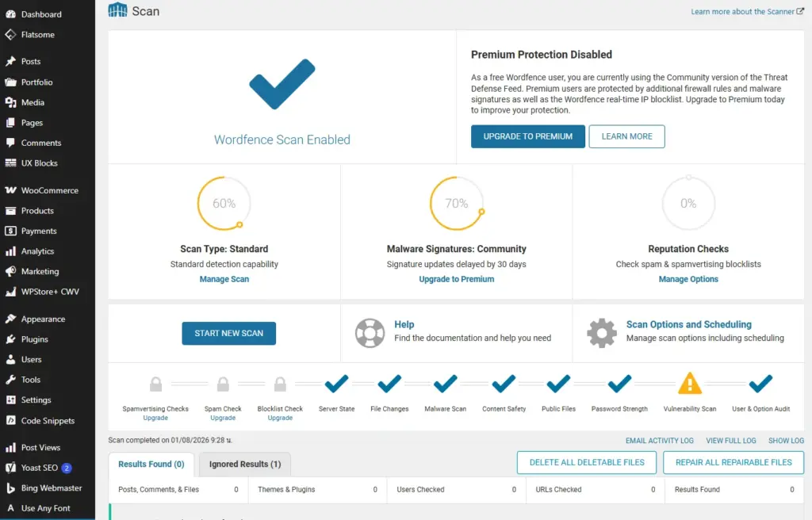Open the Manage Options link
Viewport: 812px width, 520px height.
pos(689,279)
